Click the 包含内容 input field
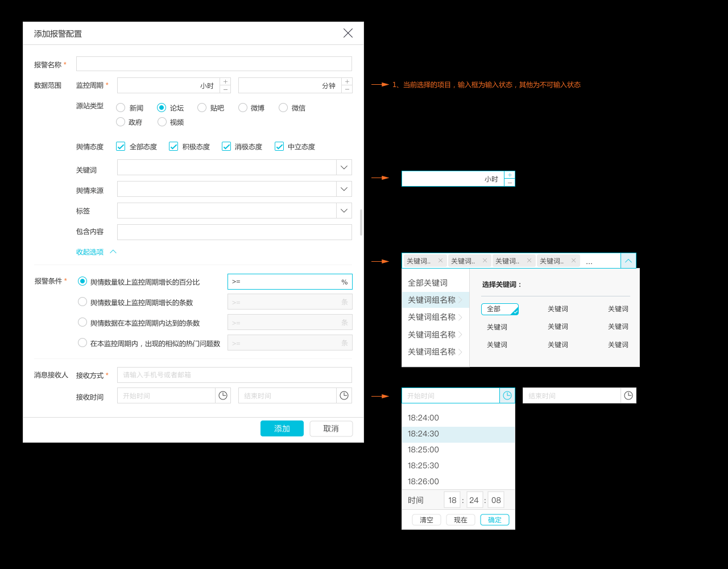Viewport: 728px width, 569px height. [234, 232]
